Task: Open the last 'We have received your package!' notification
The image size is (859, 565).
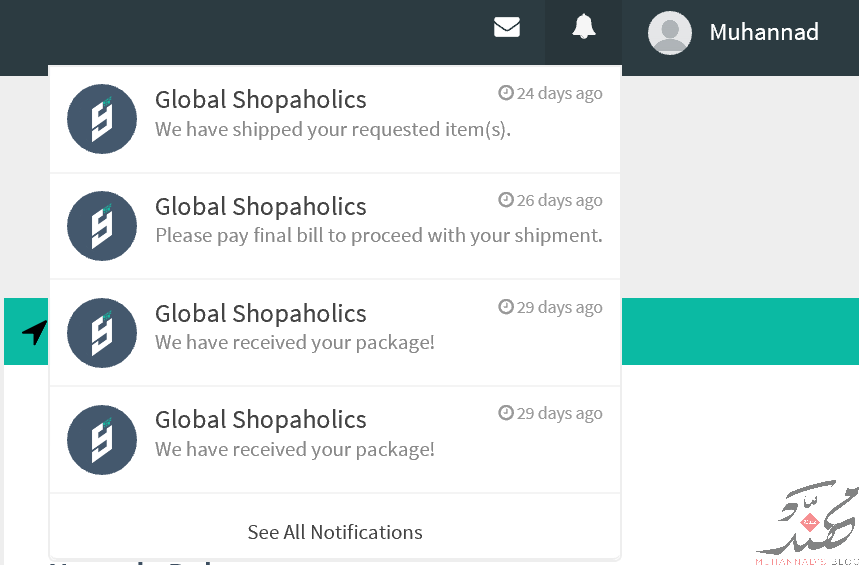Action: click(x=335, y=440)
